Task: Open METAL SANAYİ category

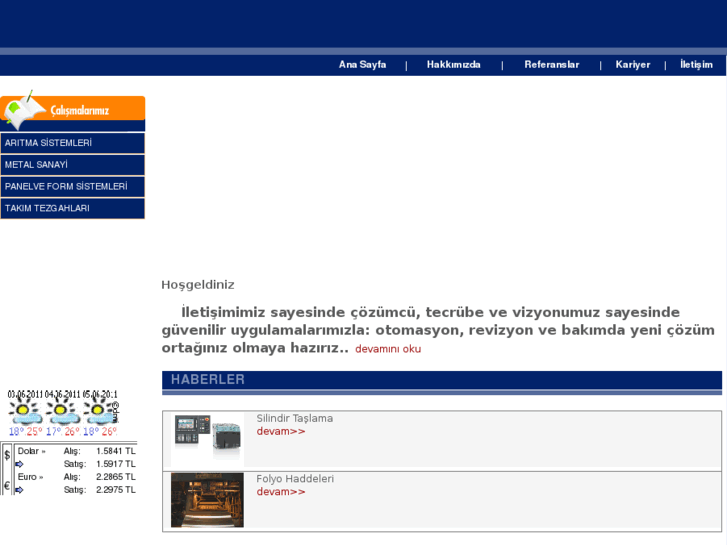Action: [72, 165]
